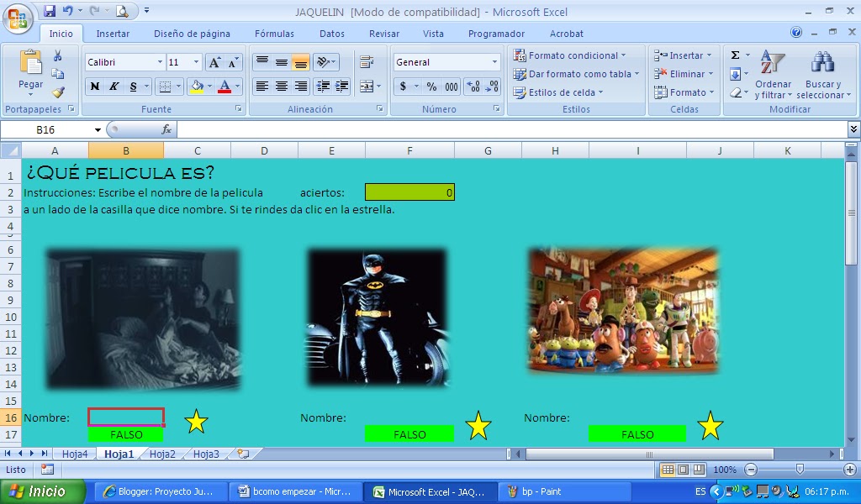Toggle center text alignment

281,85
